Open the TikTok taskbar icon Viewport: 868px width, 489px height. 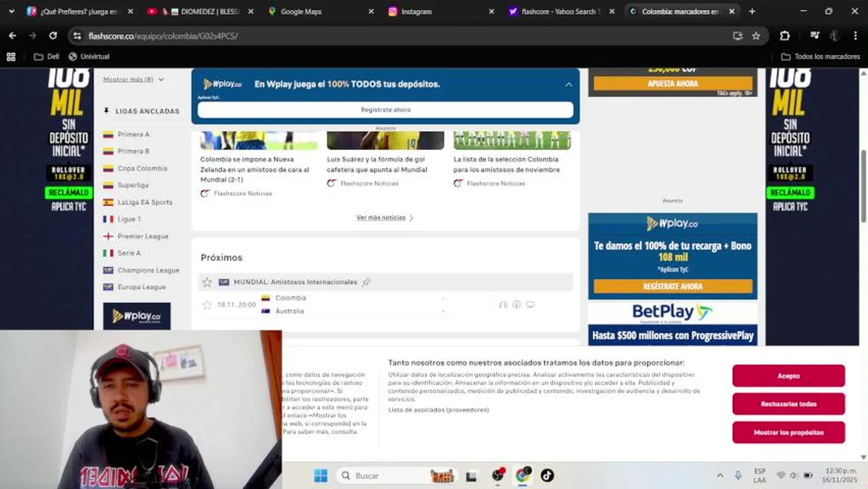tap(547, 475)
